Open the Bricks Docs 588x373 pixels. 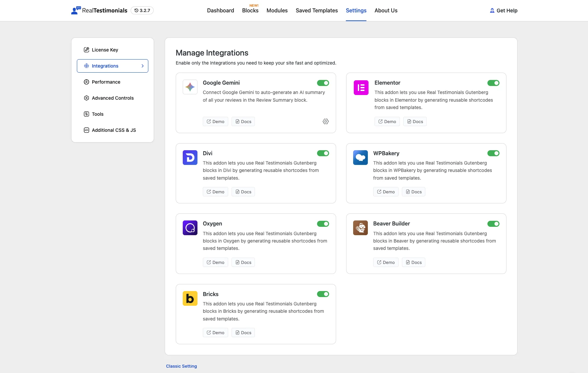tap(243, 333)
